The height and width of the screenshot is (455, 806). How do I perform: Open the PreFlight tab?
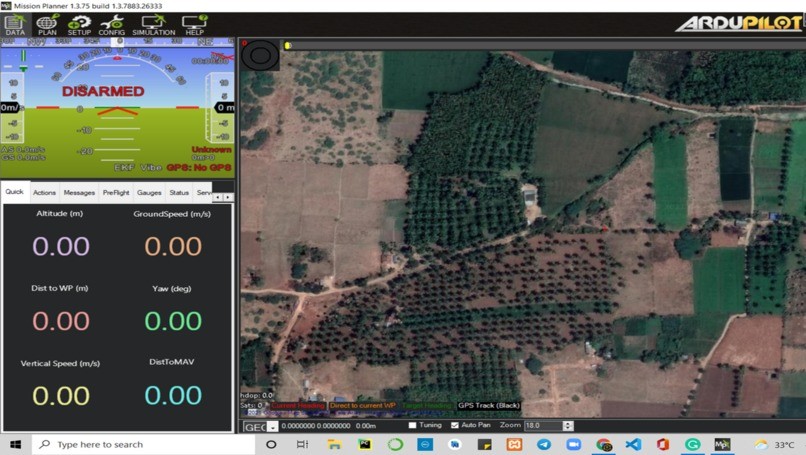[116, 192]
